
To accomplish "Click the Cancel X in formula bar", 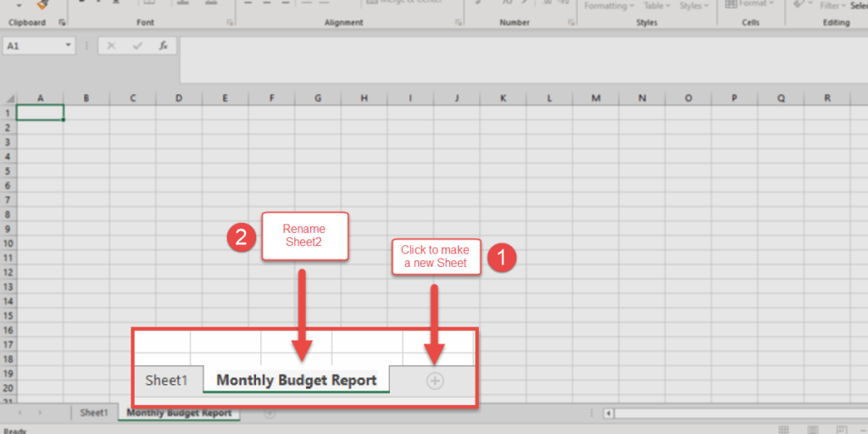I will point(111,46).
